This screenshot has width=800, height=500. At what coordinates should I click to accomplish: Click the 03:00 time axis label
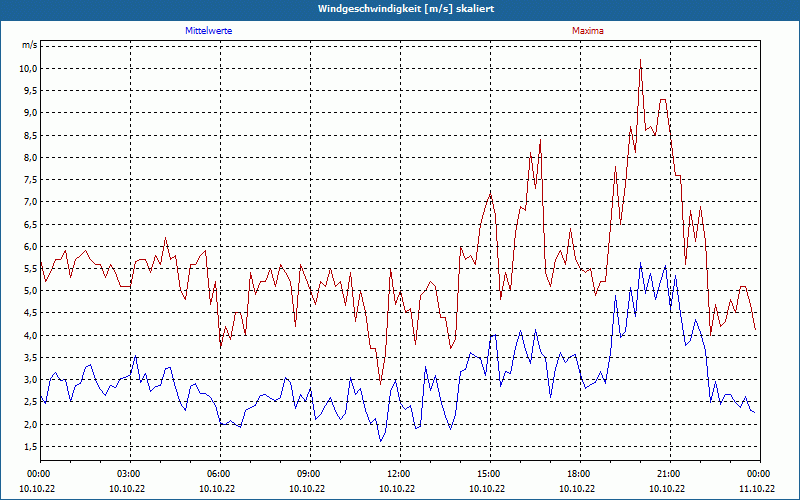coord(131,474)
